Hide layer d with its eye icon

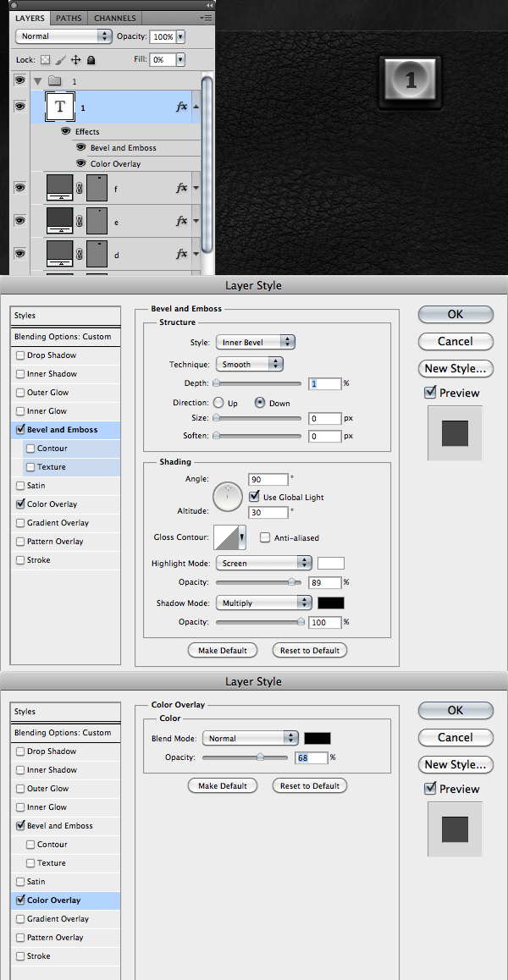tap(20, 253)
